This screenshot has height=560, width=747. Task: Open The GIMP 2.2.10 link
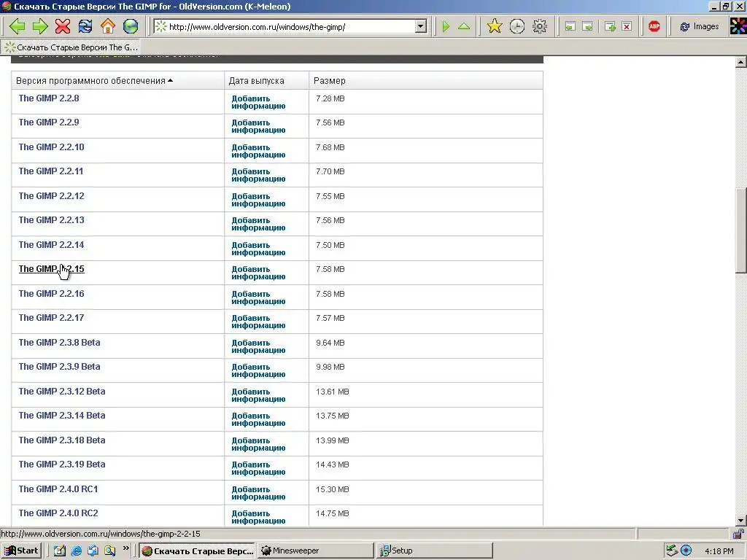52,147
